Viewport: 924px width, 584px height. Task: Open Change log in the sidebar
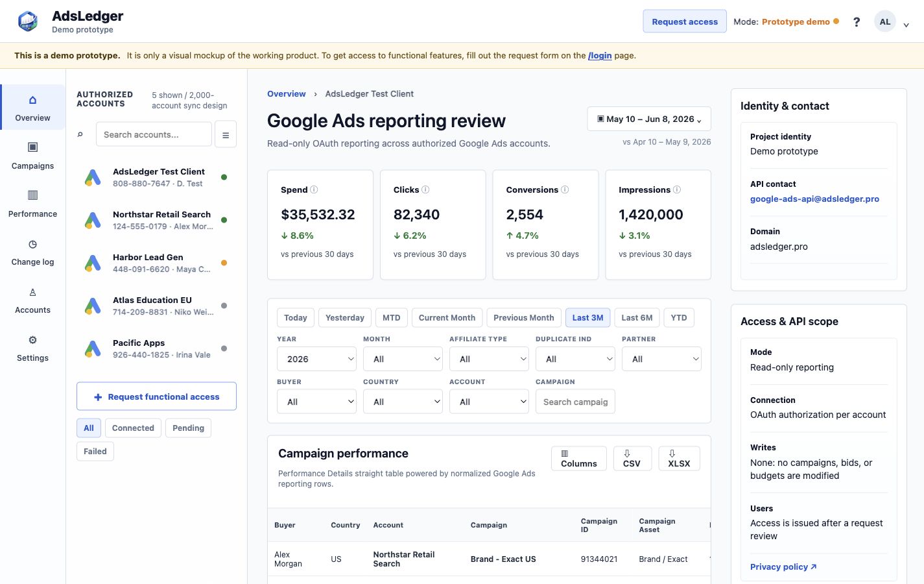coord(32,252)
